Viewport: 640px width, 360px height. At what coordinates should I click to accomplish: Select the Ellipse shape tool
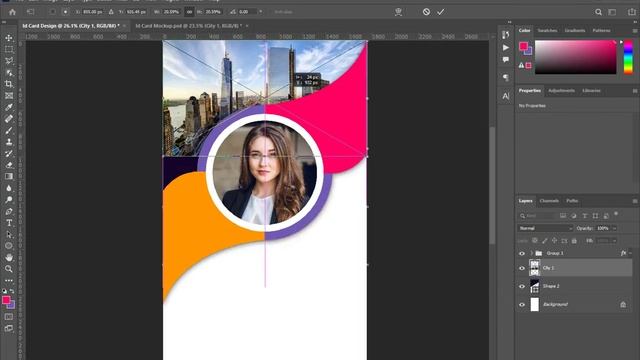coord(9,246)
